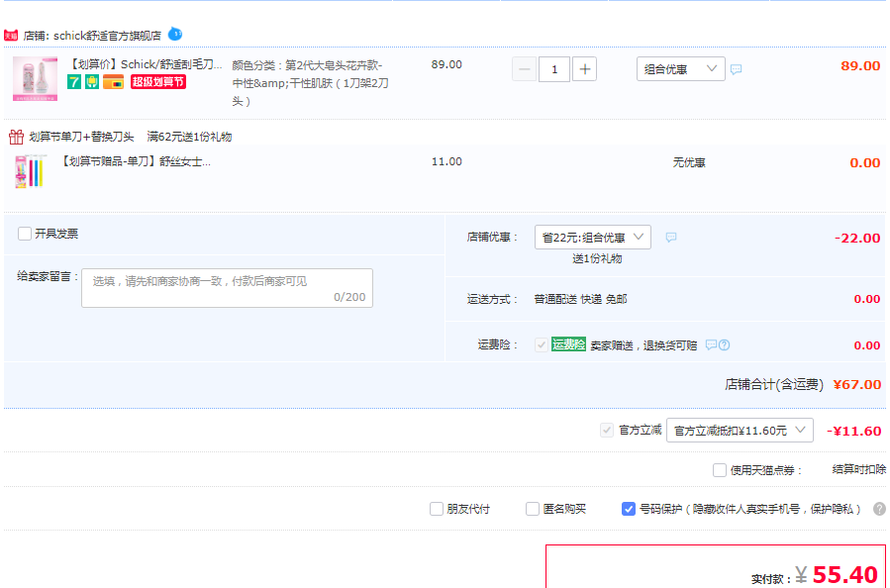Click the gift razor product thumbnail
Screen dimensions: 890x588
pos(30,171)
